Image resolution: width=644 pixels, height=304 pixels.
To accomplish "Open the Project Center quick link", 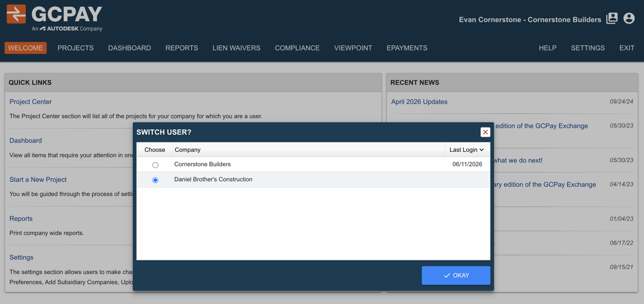I will (x=31, y=102).
